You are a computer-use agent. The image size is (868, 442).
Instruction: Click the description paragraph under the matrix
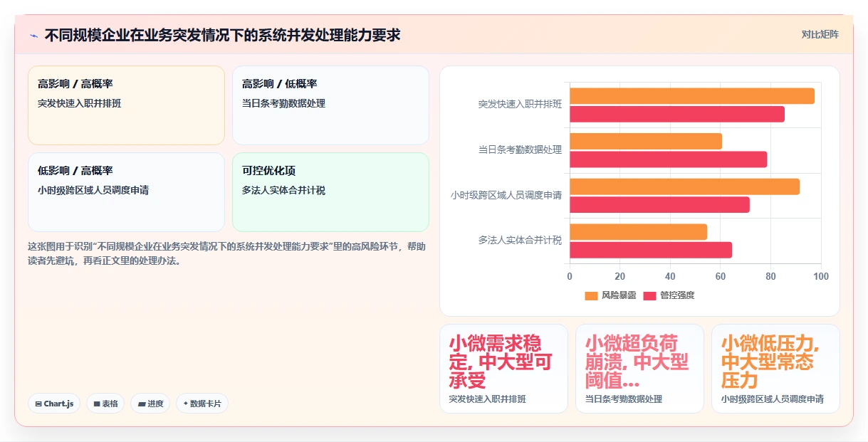click(229, 253)
